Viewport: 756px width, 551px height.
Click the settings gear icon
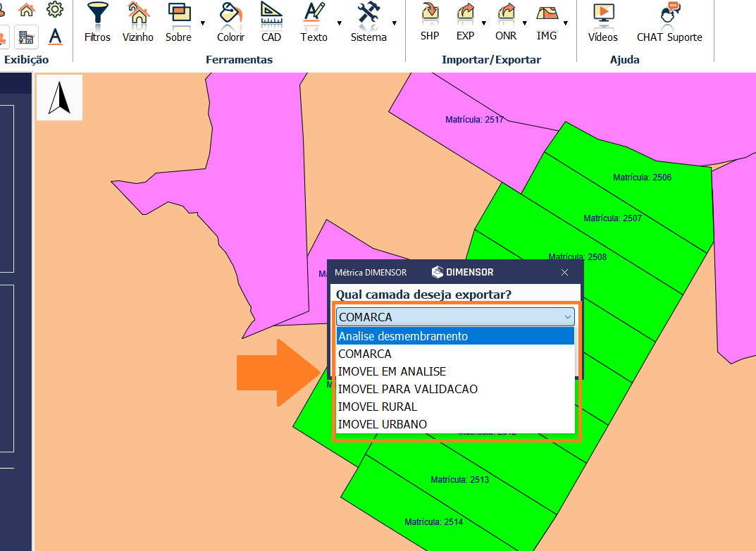pyautogui.click(x=54, y=10)
